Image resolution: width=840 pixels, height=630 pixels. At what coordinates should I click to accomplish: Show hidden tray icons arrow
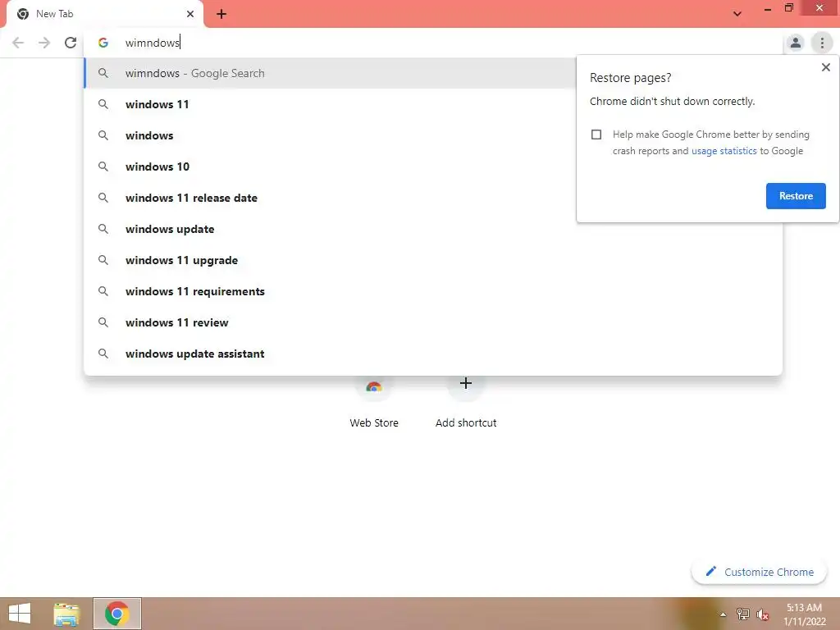pos(723,614)
